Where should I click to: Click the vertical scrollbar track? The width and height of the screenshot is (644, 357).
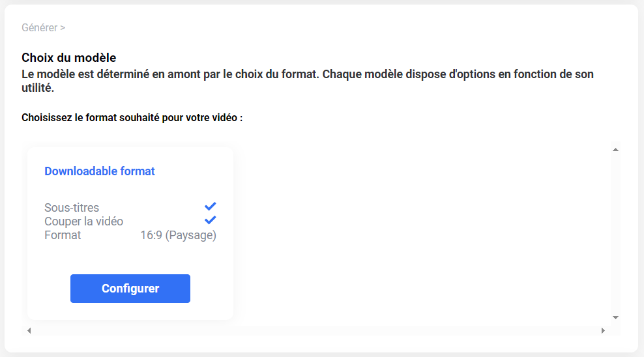click(x=615, y=233)
